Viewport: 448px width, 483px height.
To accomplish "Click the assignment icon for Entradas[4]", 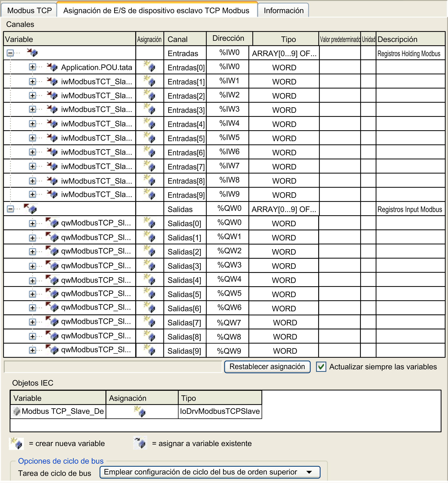I will (x=149, y=123).
